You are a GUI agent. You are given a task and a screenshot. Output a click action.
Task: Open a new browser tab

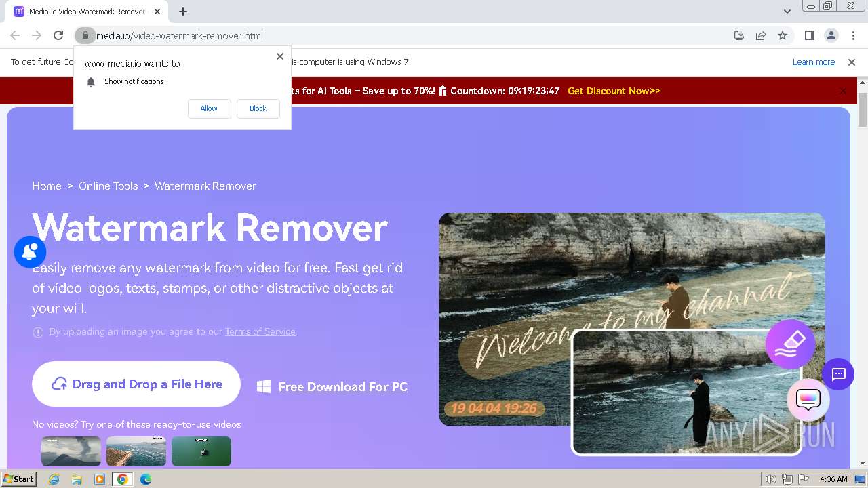(183, 12)
